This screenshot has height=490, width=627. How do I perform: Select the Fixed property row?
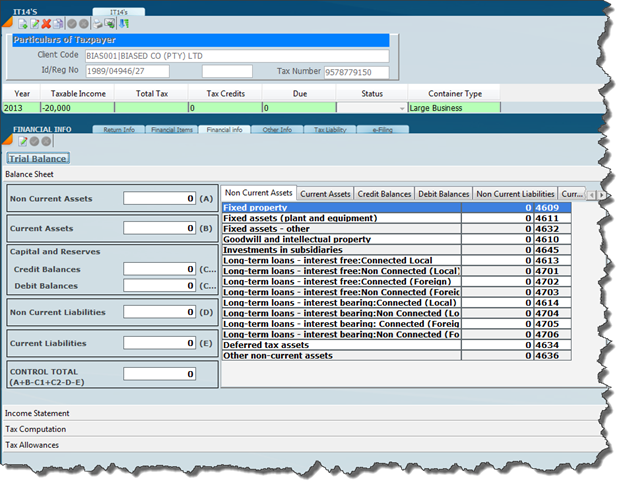(340, 207)
